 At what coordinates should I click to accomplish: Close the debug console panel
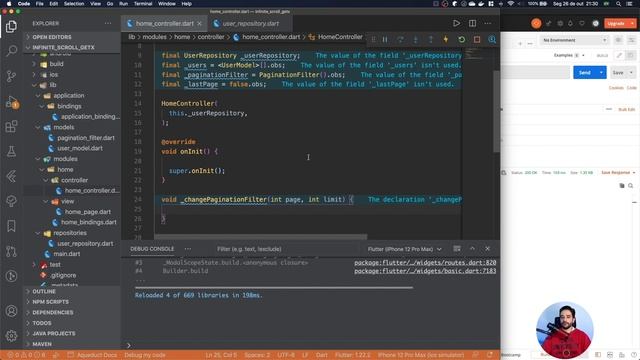pyautogui.click(x=487, y=249)
